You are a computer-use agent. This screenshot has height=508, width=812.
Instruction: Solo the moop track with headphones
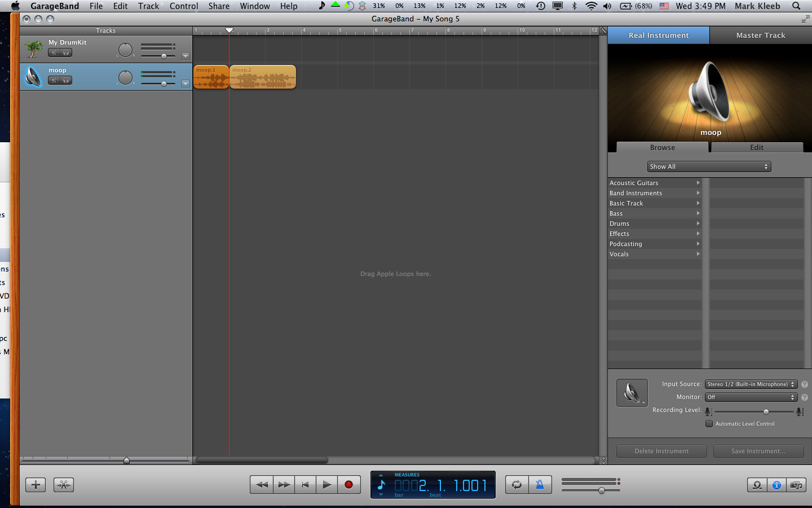point(66,80)
